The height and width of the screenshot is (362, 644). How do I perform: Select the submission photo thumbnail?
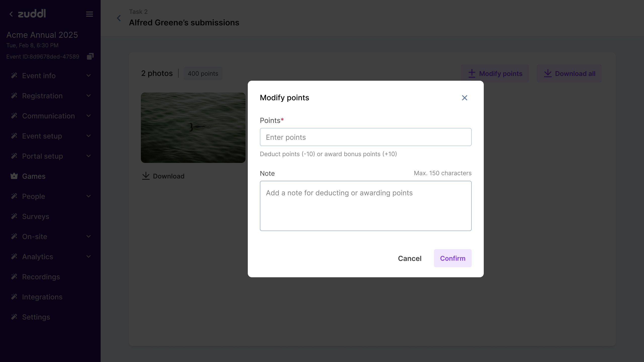click(x=193, y=127)
